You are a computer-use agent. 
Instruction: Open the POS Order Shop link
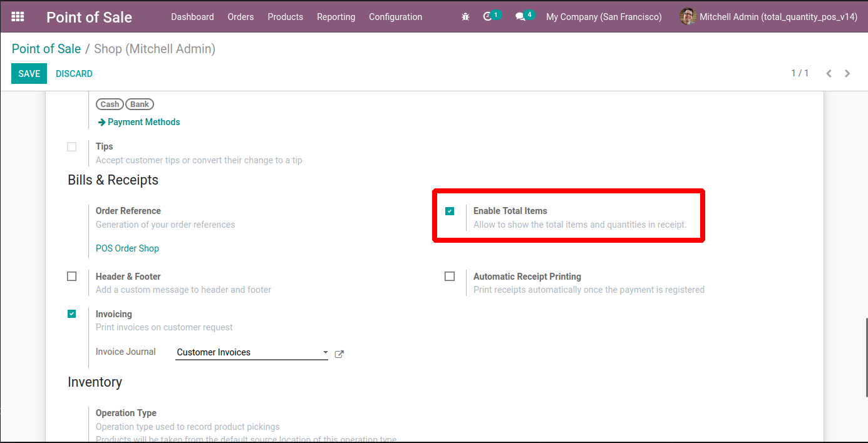[x=127, y=248]
